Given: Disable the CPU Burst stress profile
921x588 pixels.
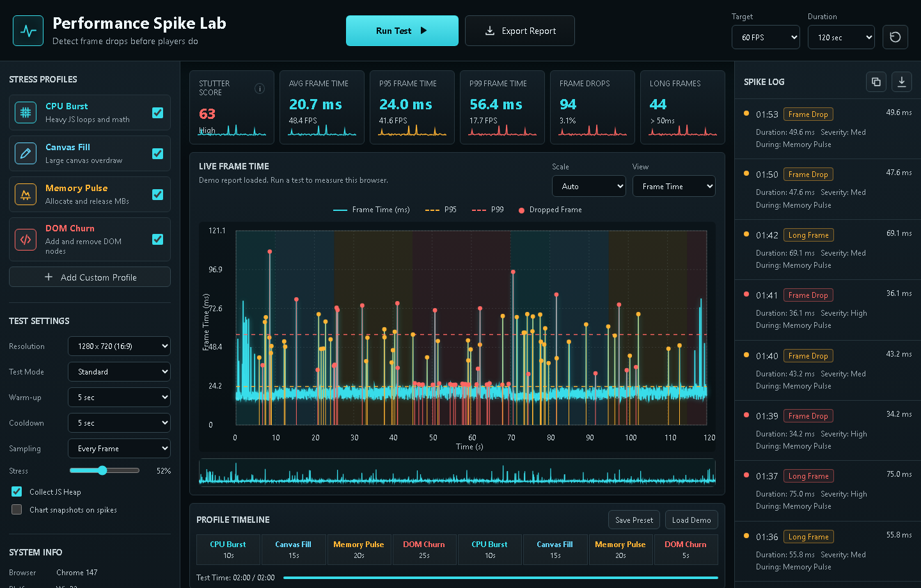Looking at the screenshot, I should [x=157, y=112].
